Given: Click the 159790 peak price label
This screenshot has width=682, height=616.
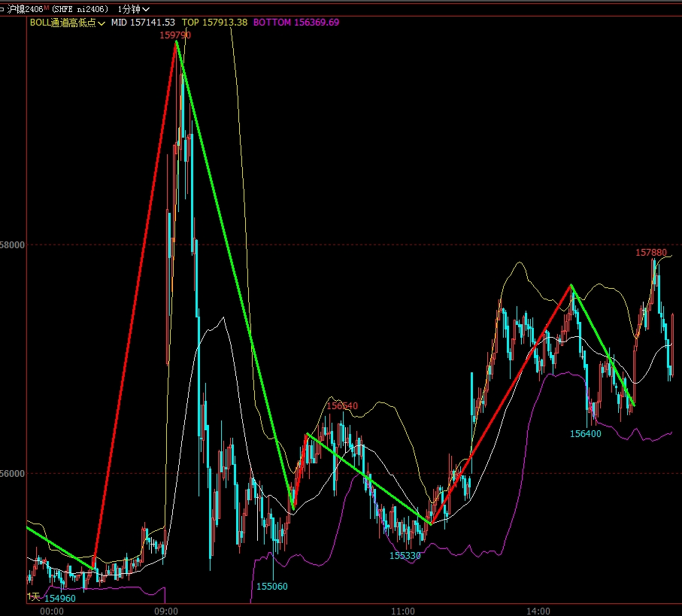Looking at the screenshot, I should pos(174,35).
